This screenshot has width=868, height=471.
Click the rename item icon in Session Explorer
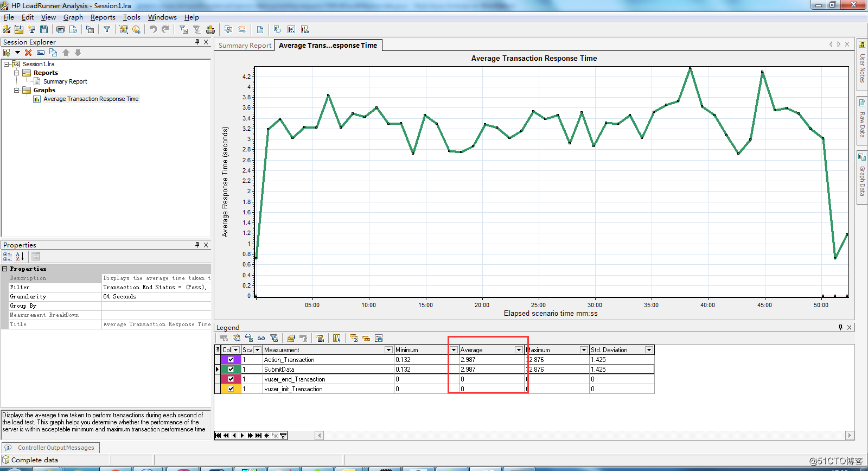pyautogui.click(x=41, y=53)
